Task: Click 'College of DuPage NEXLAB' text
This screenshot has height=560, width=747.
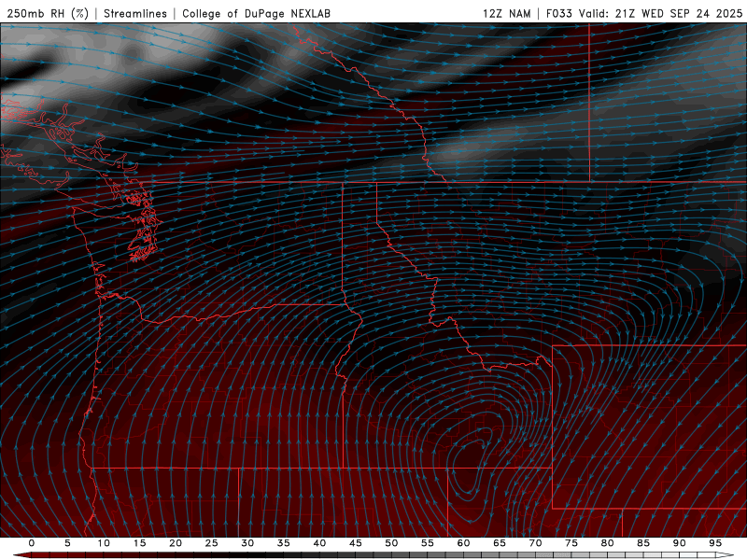Action: (256, 13)
